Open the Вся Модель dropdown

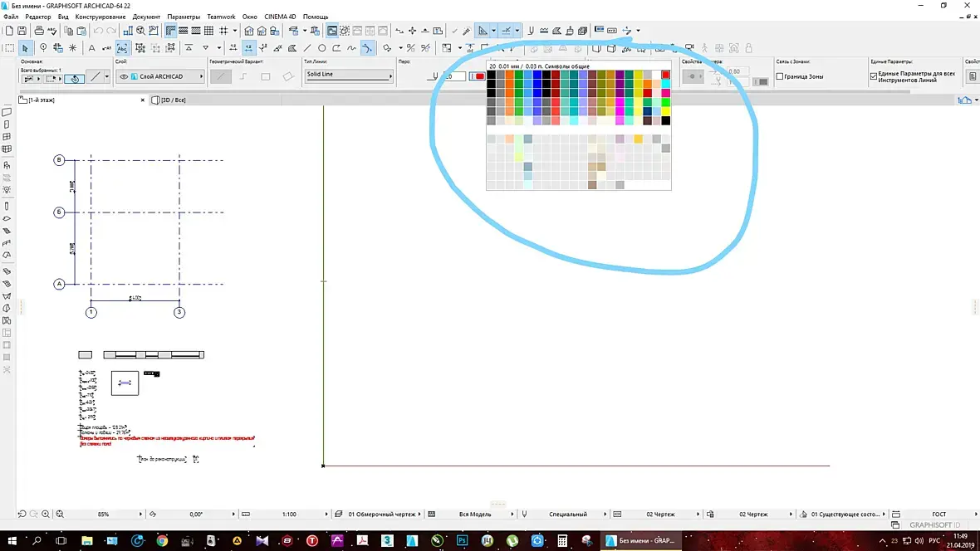pyautogui.click(x=471, y=514)
